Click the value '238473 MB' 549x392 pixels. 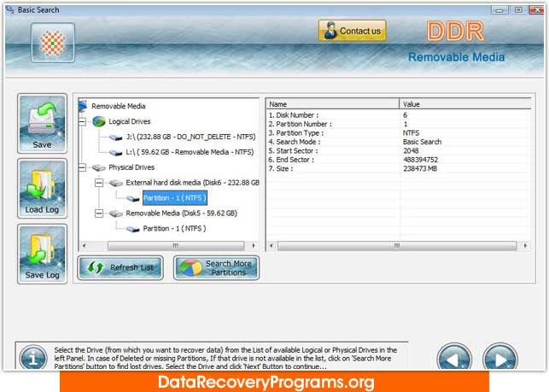click(x=420, y=169)
